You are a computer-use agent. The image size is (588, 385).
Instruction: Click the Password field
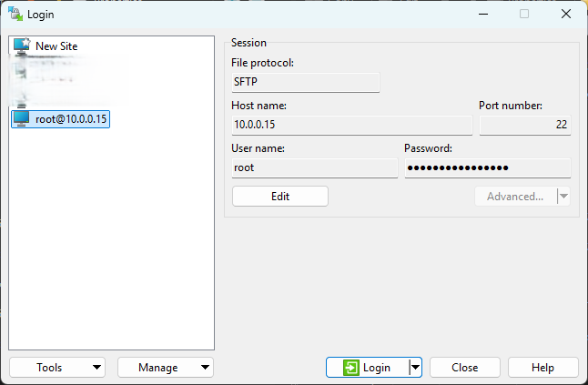(487, 168)
